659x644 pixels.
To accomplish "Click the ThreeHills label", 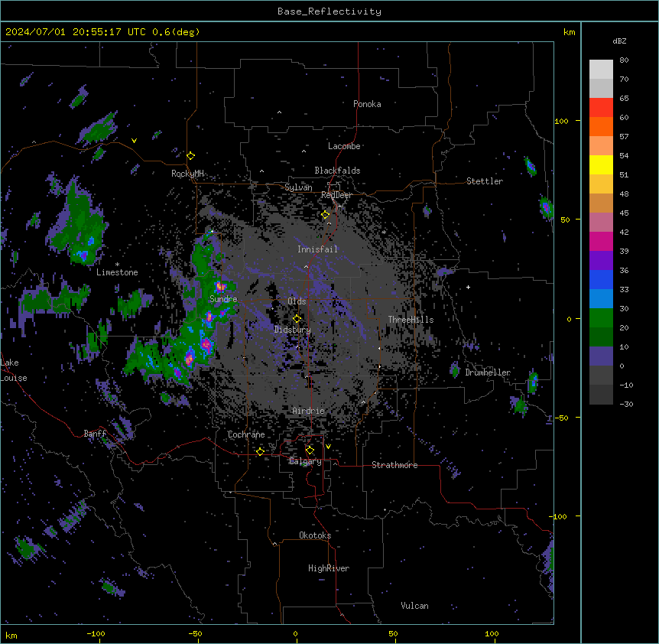I will [x=411, y=320].
